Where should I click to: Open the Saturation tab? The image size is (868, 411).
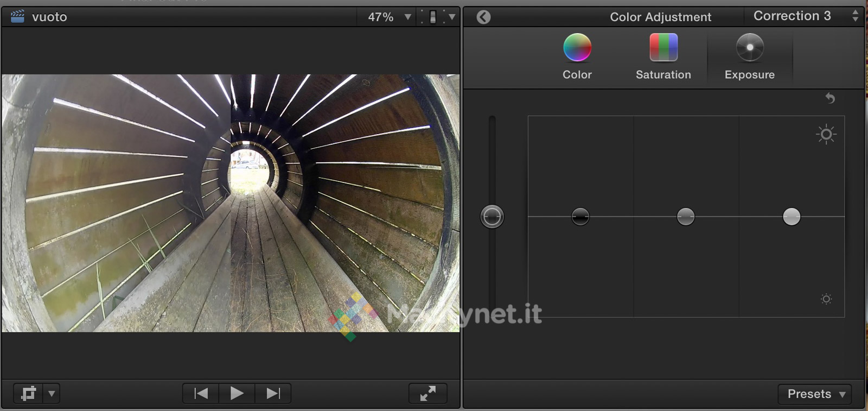click(663, 56)
